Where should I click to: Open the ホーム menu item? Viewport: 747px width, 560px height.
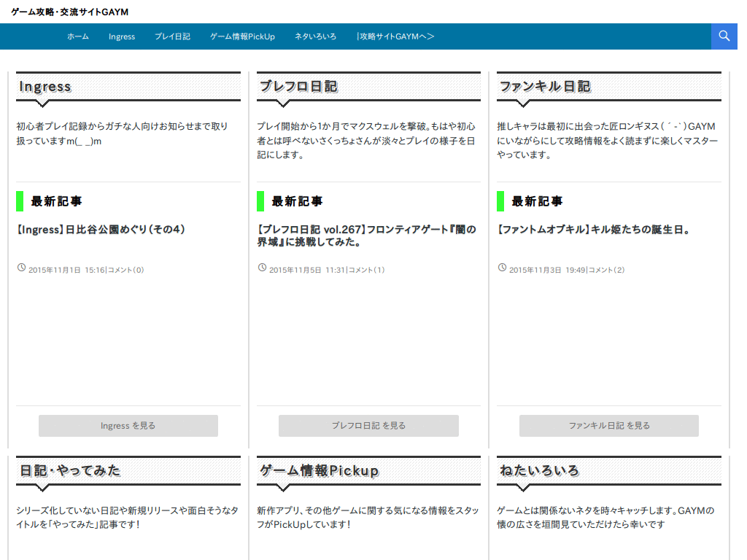[x=77, y=36]
